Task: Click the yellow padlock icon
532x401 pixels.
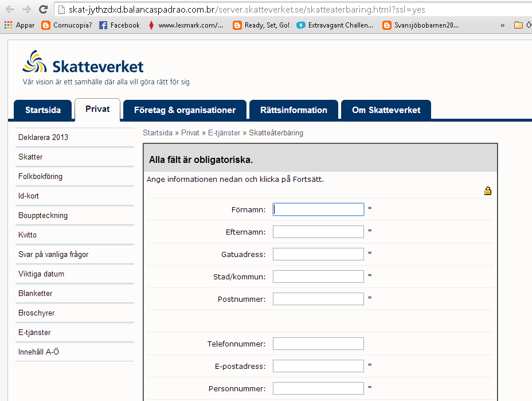Action: point(487,191)
